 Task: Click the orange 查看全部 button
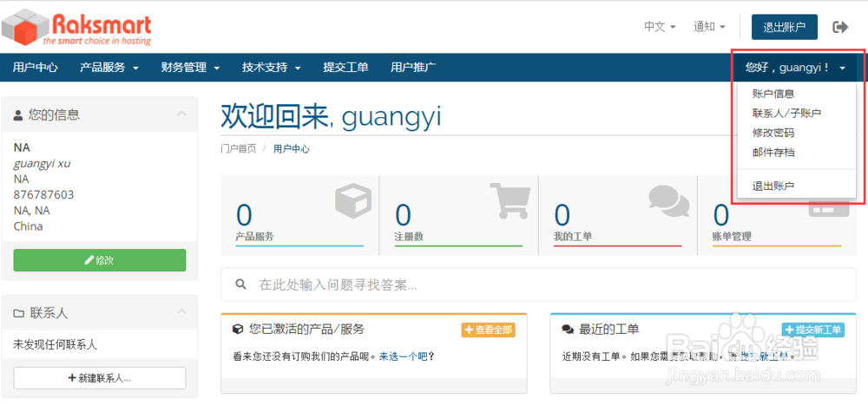[x=488, y=330]
